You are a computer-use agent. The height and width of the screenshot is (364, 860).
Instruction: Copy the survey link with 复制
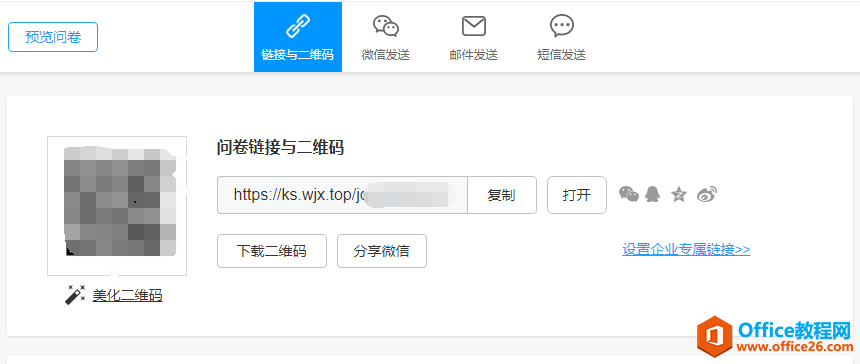click(x=501, y=195)
